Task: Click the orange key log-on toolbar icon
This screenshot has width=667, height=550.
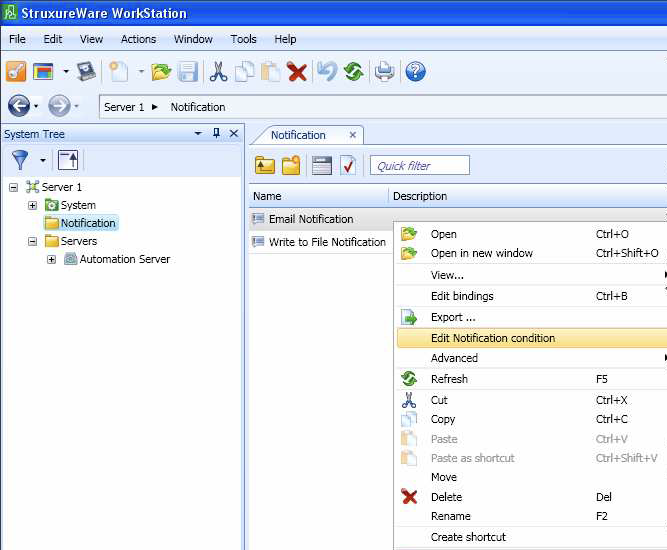Action: coord(16,71)
